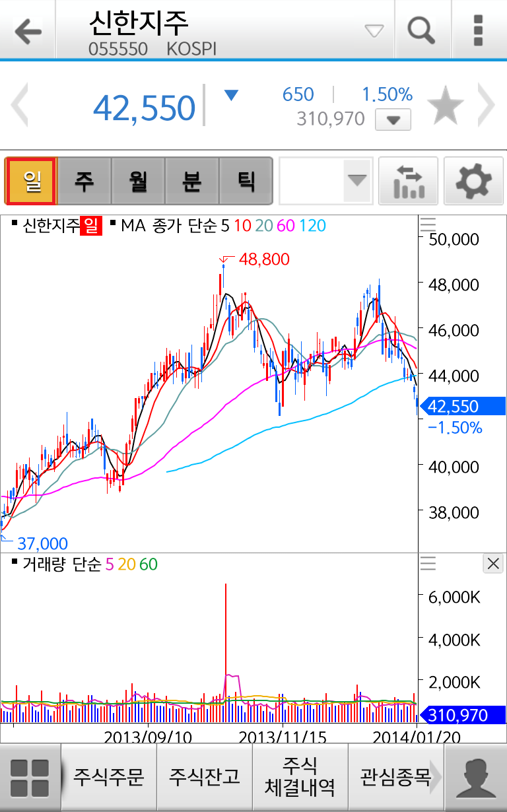Image resolution: width=507 pixels, height=812 pixels.
Task: Open volume panel hamburger menu
Action: (428, 563)
